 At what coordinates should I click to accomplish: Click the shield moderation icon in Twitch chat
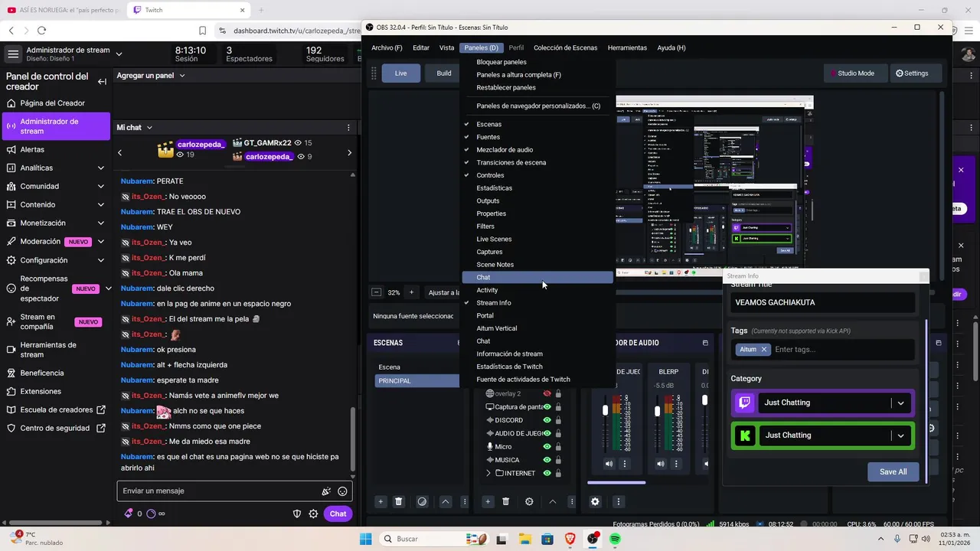(297, 514)
